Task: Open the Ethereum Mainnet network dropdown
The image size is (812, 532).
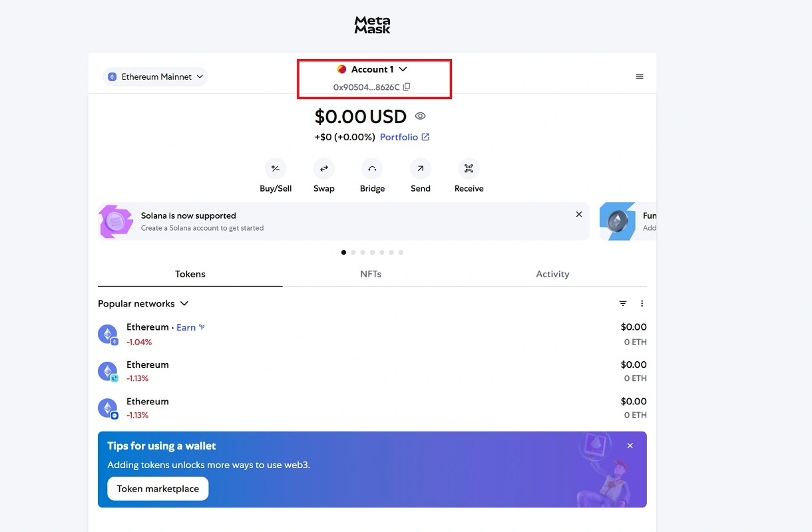Action: [155, 77]
